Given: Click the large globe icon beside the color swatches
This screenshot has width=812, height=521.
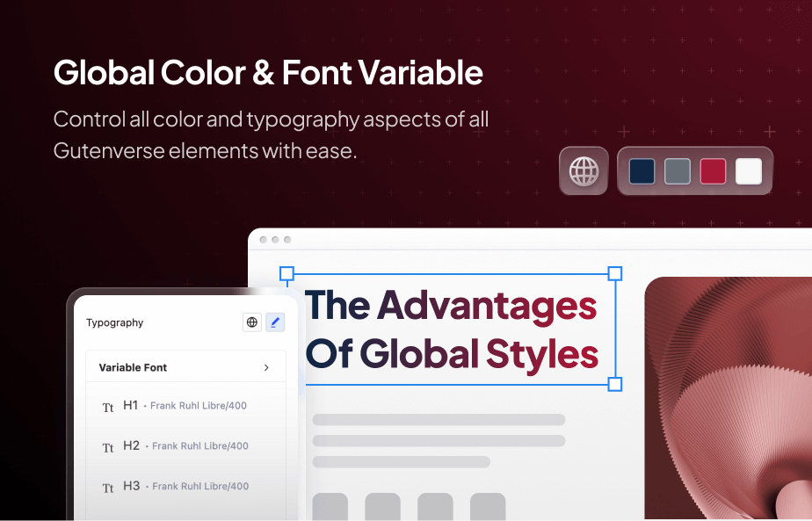Looking at the screenshot, I should click(584, 170).
